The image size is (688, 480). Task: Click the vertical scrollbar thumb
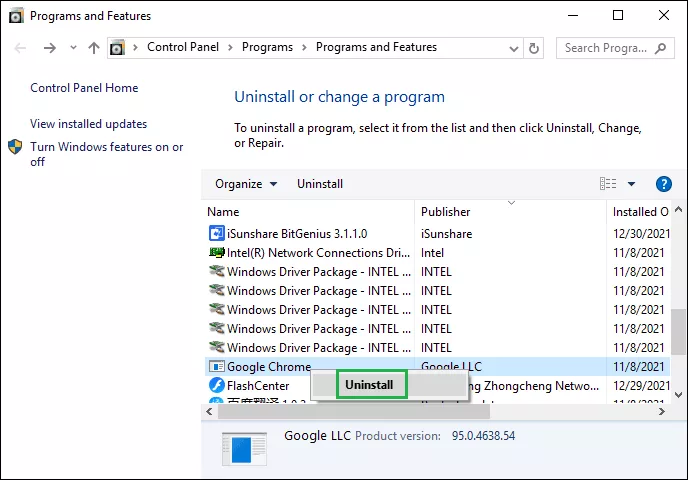(678, 332)
